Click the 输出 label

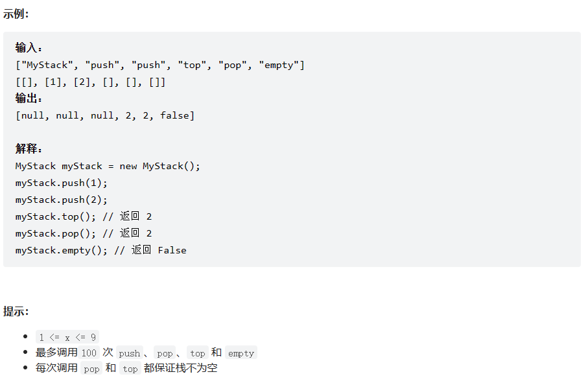[29, 99]
